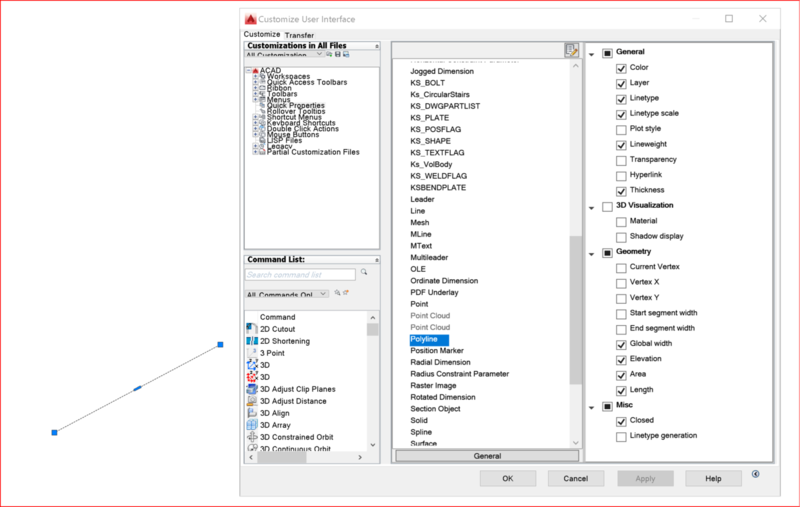Check the 3D Visualization group checkbox

(607, 207)
